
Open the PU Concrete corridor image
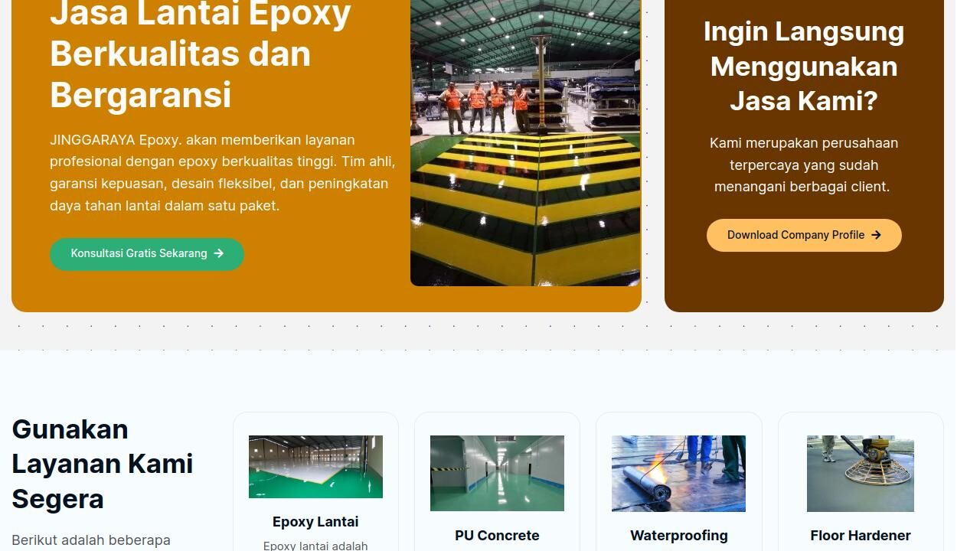pyautogui.click(x=497, y=473)
